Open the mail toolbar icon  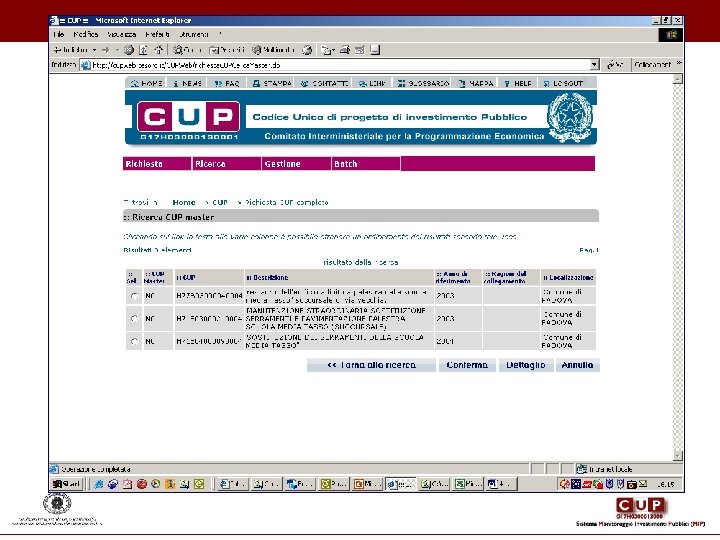click(326, 50)
